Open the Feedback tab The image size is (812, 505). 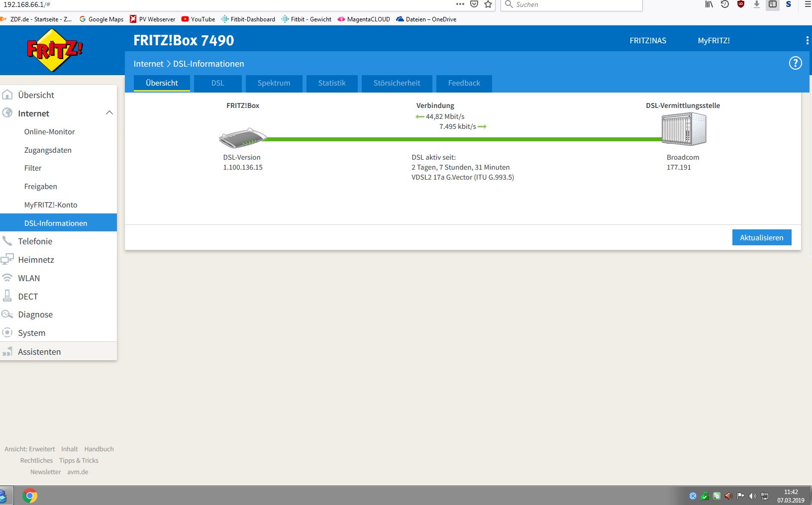pyautogui.click(x=464, y=83)
